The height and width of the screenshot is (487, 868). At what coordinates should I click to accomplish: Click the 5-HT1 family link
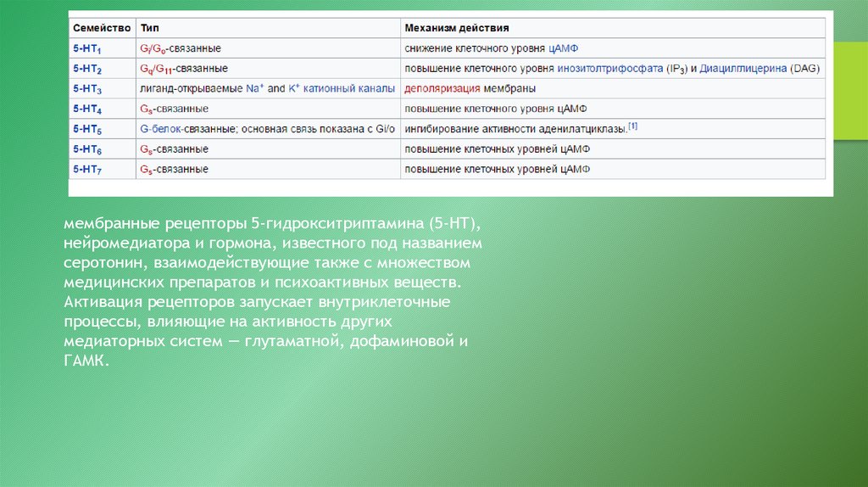coord(87,48)
